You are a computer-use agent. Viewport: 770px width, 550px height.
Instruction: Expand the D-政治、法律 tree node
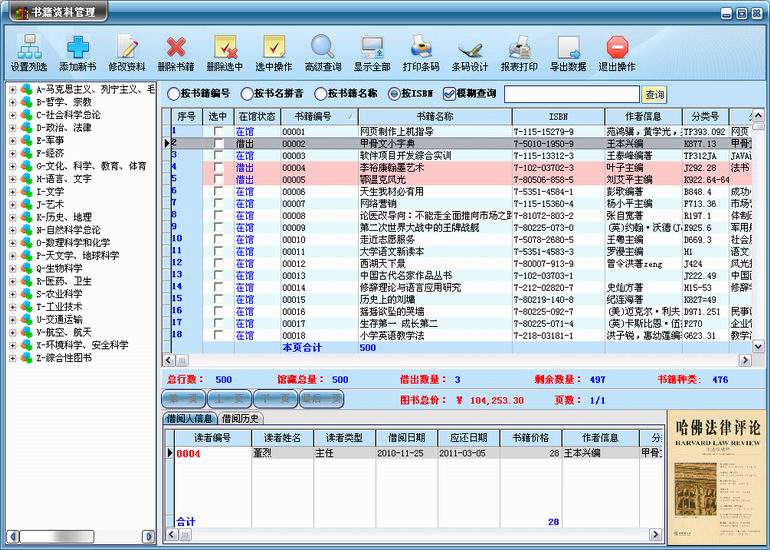(13, 127)
